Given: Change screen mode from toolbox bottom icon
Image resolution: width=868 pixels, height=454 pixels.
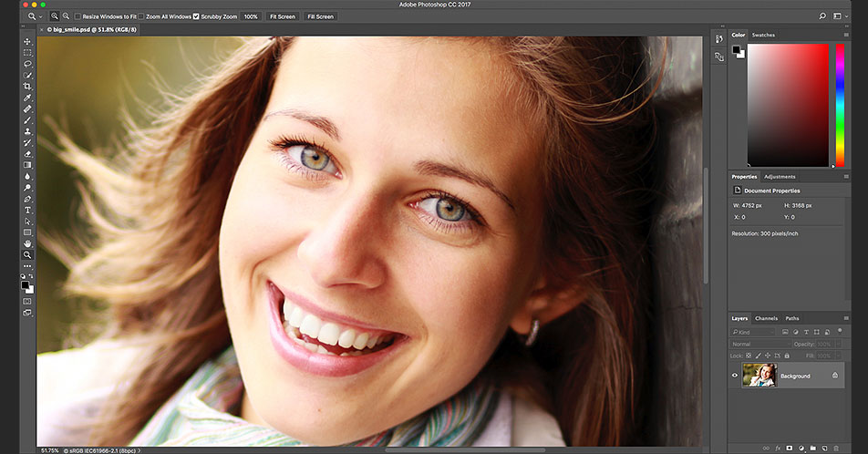Looking at the screenshot, I should tap(27, 313).
